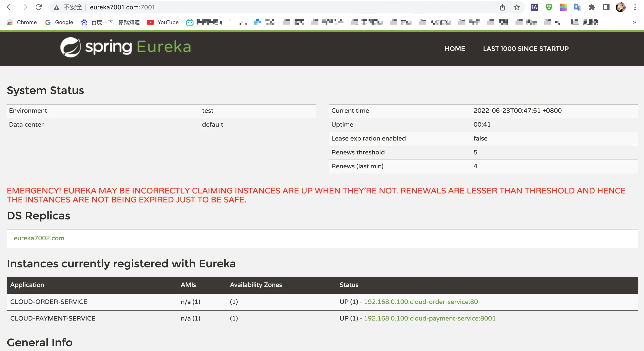This screenshot has width=644, height=351.
Task: Click the browser back arrow
Action: pyautogui.click(x=10, y=7)
